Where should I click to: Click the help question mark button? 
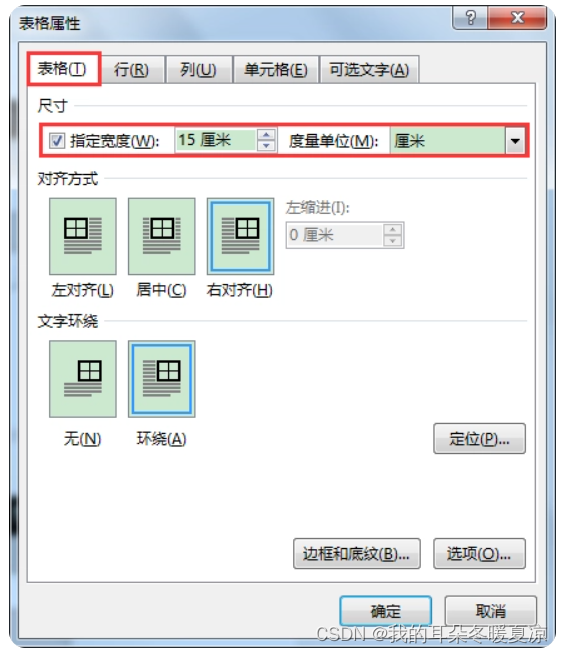(470, 18)
